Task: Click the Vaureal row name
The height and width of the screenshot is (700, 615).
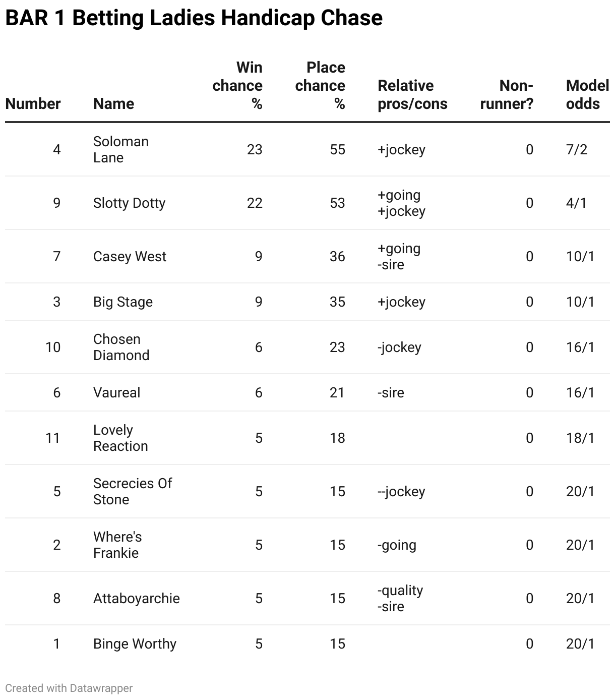Action: click(117, 392)
